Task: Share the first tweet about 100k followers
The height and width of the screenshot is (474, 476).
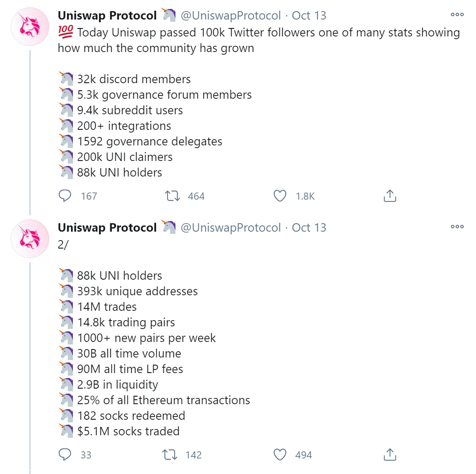Action: pyautogui.click(x=390, y=196)
